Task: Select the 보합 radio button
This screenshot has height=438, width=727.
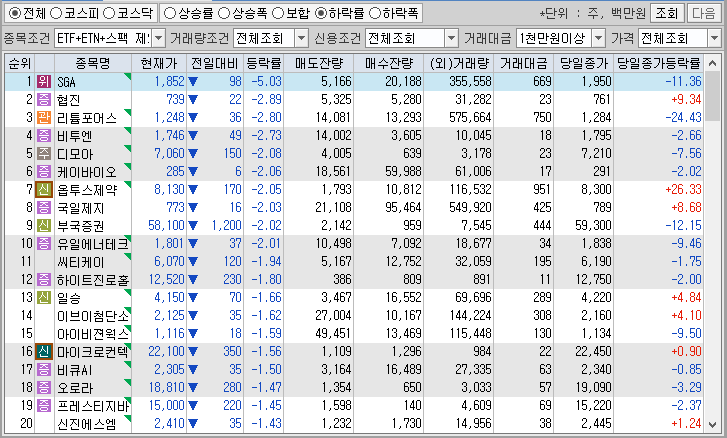Action: point(278,13)
